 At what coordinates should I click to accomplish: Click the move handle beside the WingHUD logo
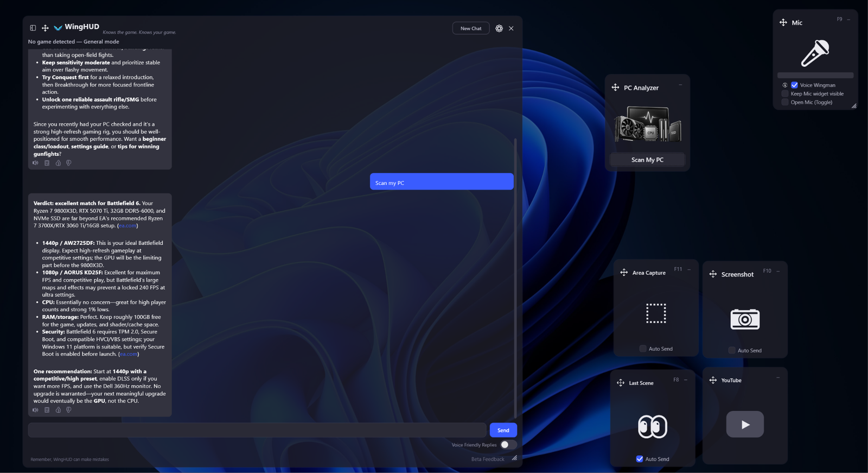point(45,28)
